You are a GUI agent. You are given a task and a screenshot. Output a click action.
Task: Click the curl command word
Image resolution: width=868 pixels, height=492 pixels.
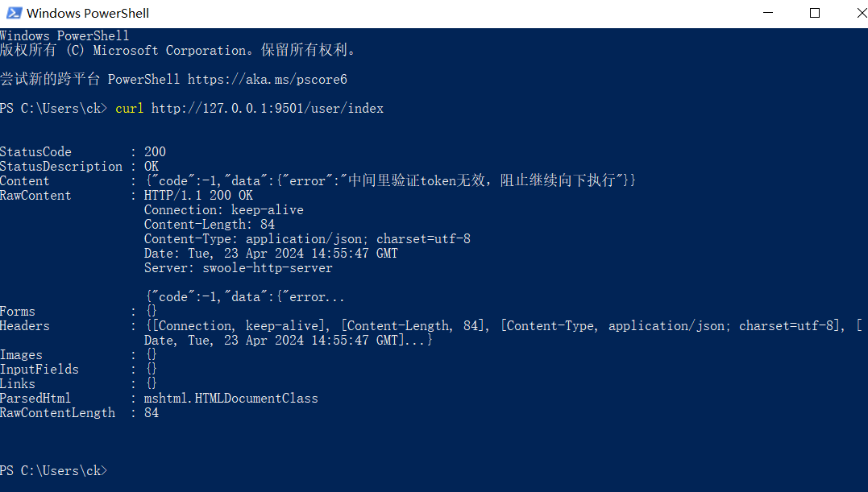(130, 109)
